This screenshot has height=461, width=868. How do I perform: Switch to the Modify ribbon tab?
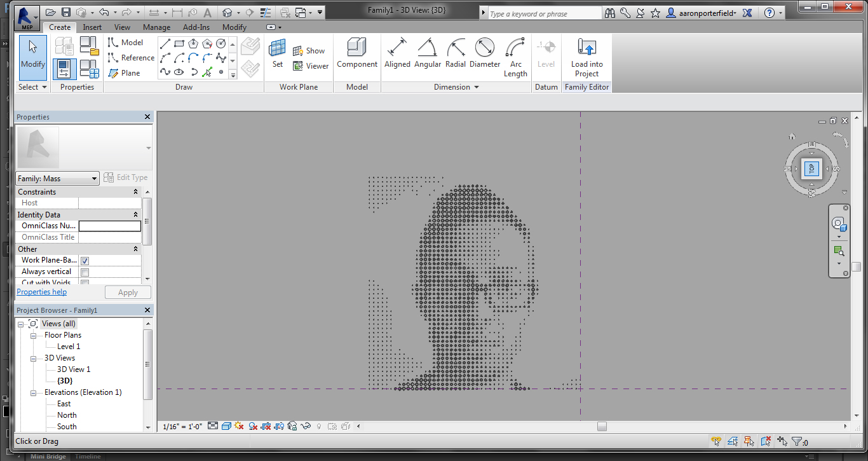click(234, 27)
